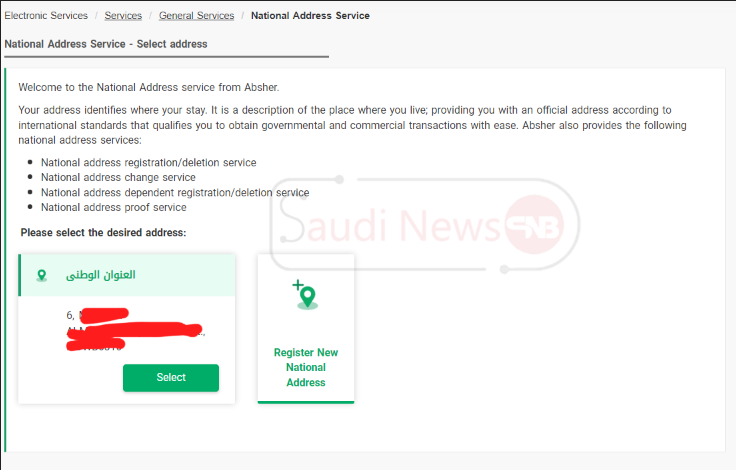Screen dimensions: 736x470
Task: Click the National Address Service breadcrumb
Action: coord(310,15)
